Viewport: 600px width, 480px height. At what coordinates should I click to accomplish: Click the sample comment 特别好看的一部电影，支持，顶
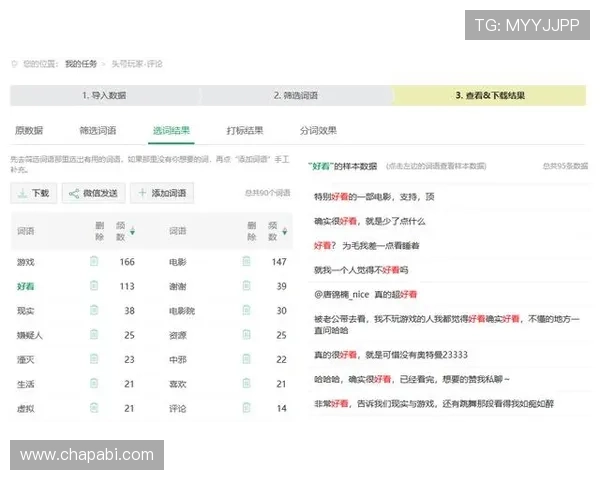(x=374, y=197)
